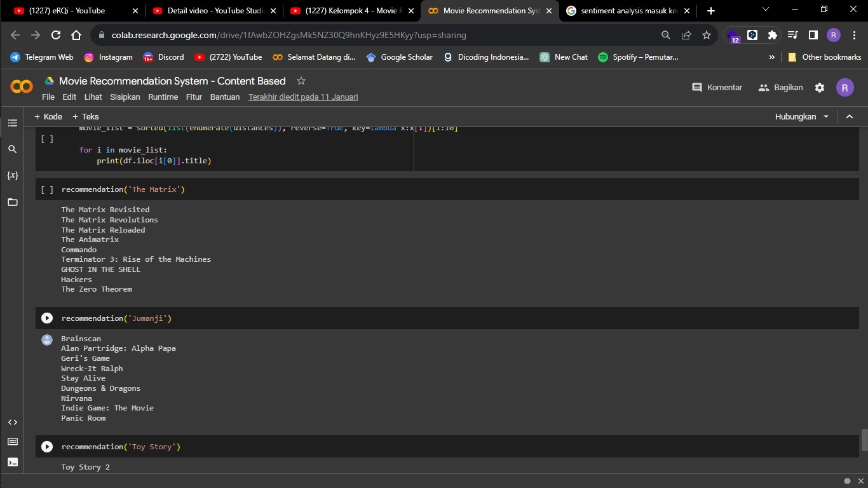Collapse the header with the chevron arrow
The width and height of the screenshot is (868, 488).
[x=850, y=117]
